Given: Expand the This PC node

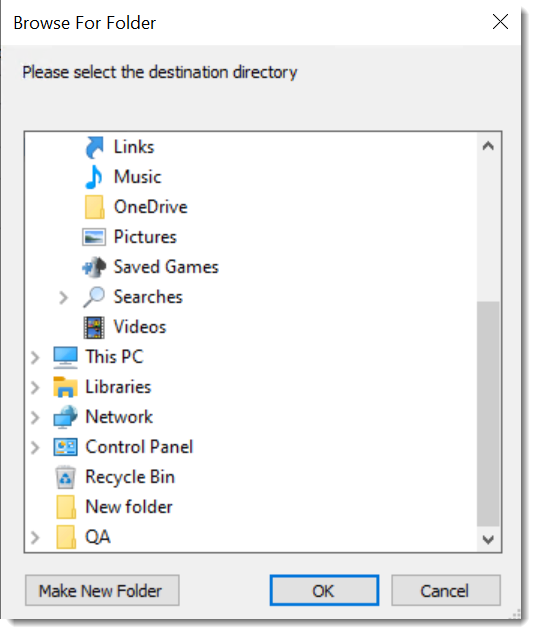Looking at the screenshot, I should [35, 357].
